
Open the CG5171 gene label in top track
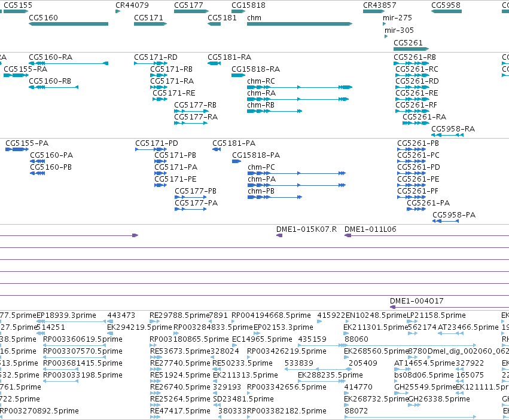tap(149, 18)
